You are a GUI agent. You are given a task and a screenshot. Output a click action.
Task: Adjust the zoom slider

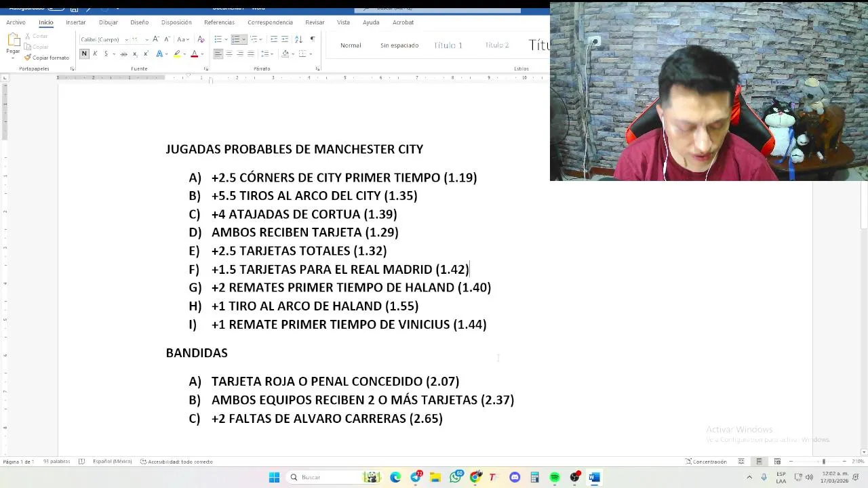823,462
